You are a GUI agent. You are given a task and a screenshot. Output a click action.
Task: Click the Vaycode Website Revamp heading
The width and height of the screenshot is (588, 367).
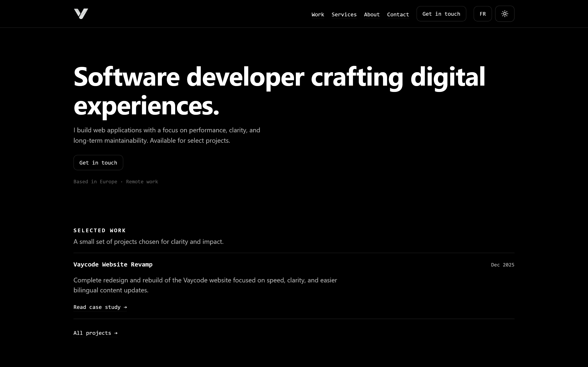(x=113, y=265)
